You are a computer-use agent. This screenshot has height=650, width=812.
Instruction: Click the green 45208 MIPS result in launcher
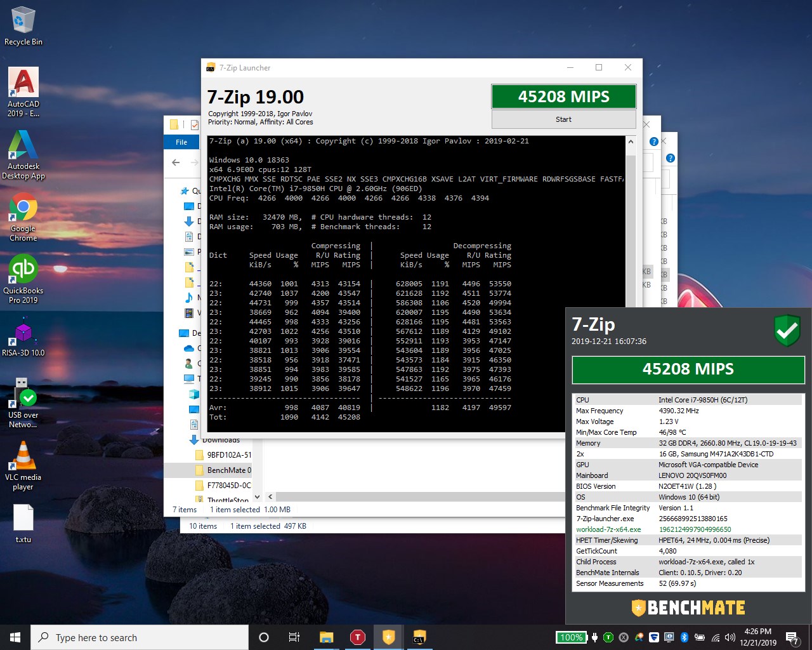(563, 96)
